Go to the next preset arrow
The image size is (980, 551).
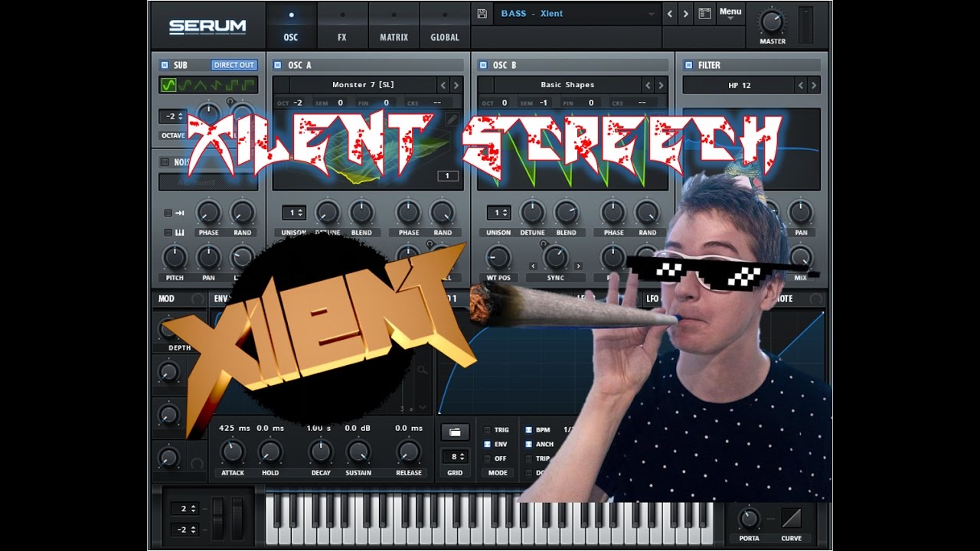(x=686, y=14)
